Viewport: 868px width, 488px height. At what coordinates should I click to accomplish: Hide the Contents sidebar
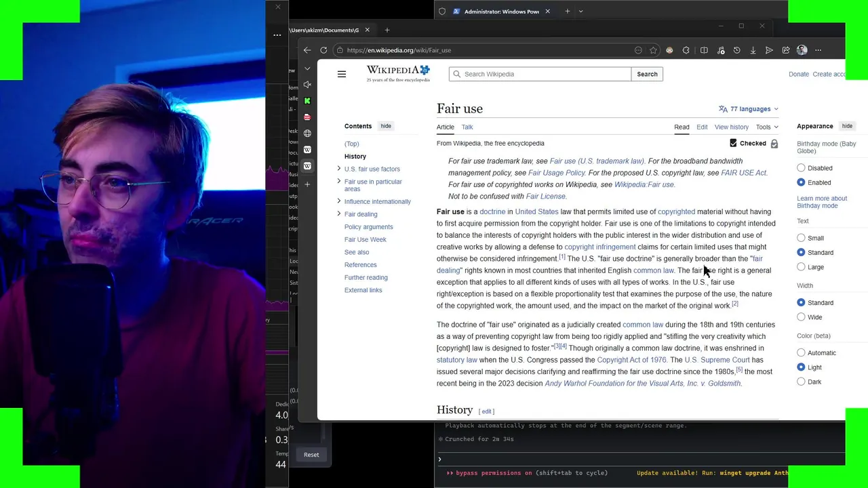[x=386, y=126]
